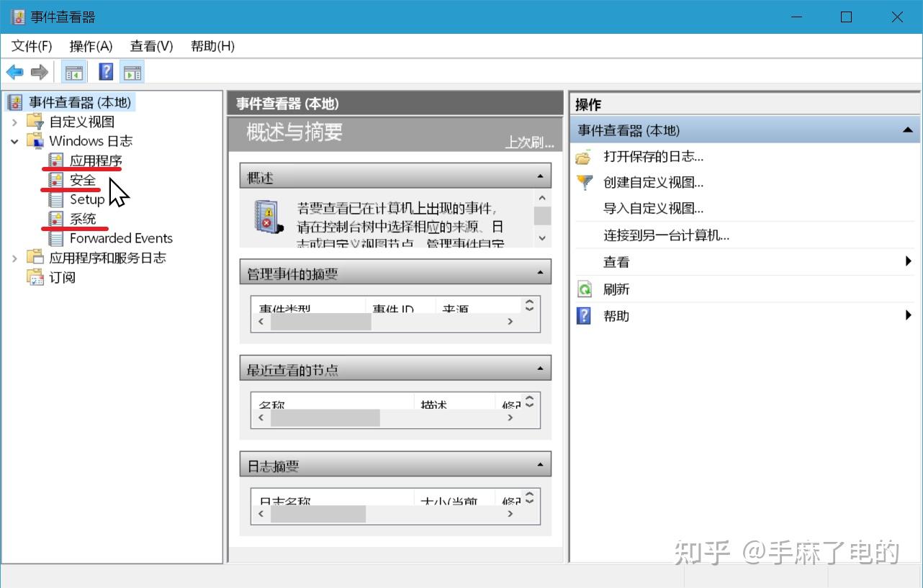Select 应用程序和服务日志 folder
The height and width of the screenshot is (588, 923).
[x=107, y=258]
